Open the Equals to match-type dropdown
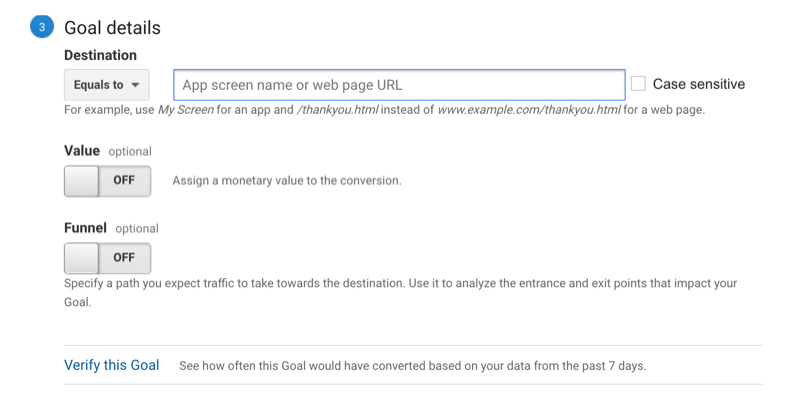 point(107,85)
